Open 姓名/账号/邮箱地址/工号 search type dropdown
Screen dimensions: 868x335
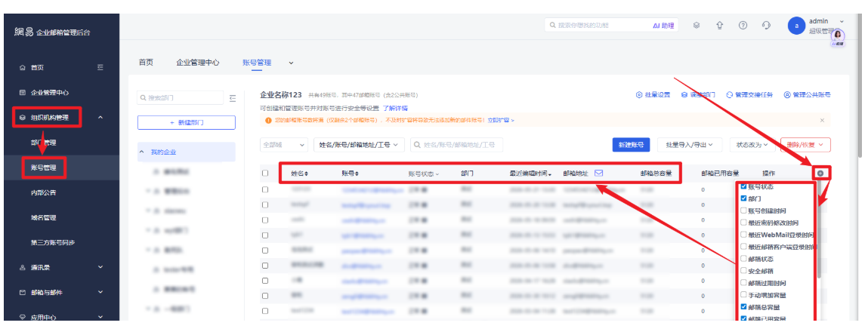tap(360, 145)
